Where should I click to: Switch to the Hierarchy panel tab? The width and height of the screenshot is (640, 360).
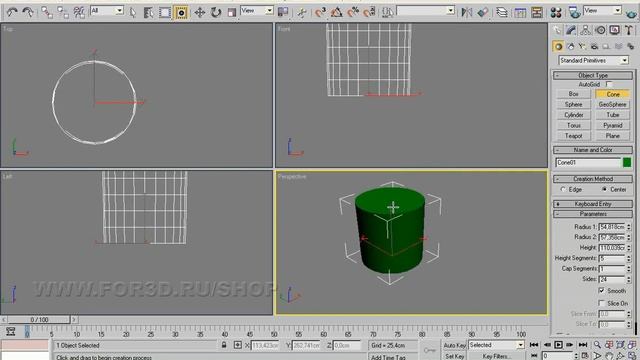pos(585,30)
